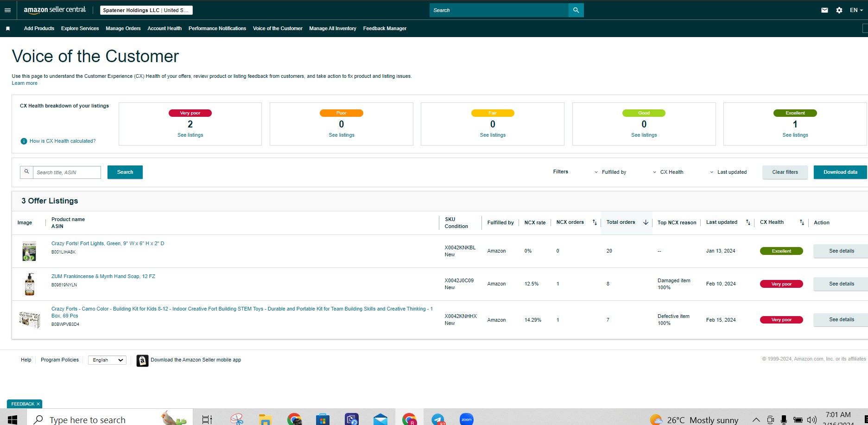Open the English footer language selector
This screenshot has width=868, height=425.
click(x=108, y=360)
